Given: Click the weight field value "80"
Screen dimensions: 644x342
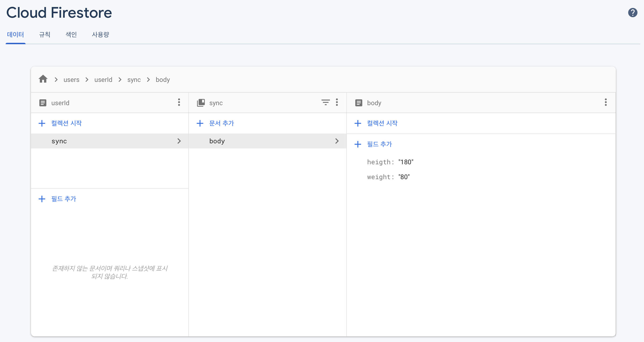Looking at the screenshot, I should point(404,177).
